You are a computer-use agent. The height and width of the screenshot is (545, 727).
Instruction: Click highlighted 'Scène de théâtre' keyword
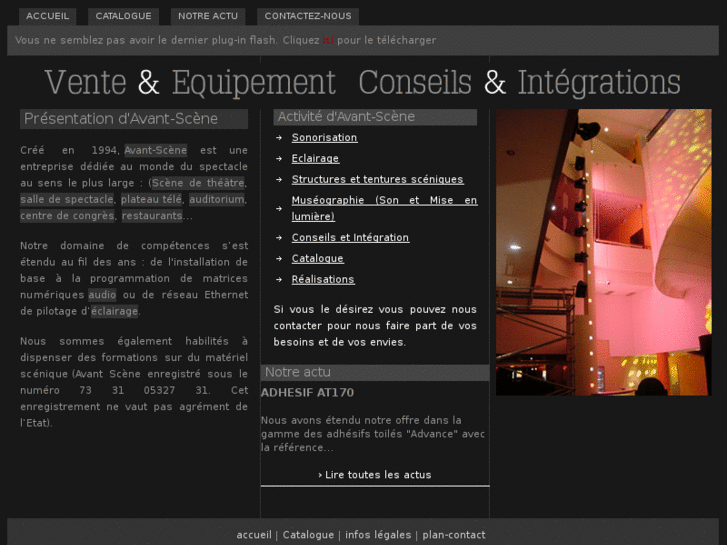pyautogui.click(x=198, y=183)
